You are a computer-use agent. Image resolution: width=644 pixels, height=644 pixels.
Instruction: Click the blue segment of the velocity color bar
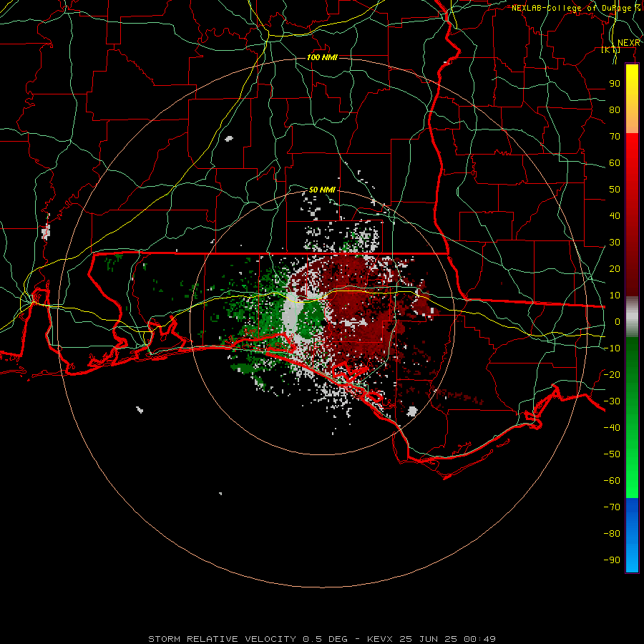[632, 535]
